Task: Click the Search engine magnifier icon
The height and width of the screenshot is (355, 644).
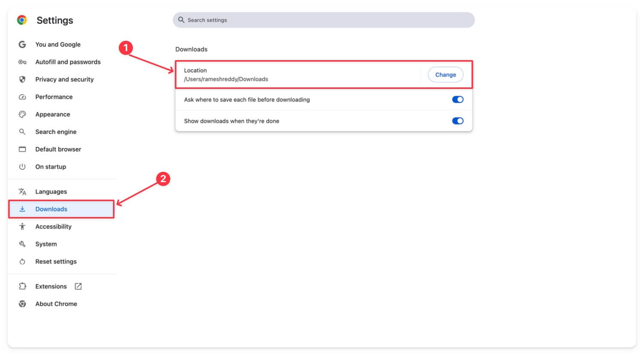Action: pyautogui.click(x=22, y=132)
